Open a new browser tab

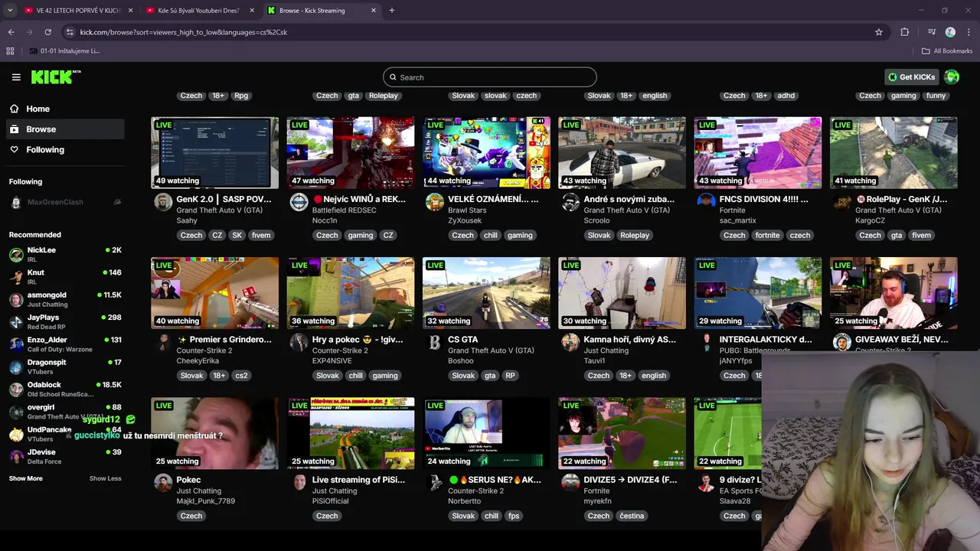click(x=392, y=11)
